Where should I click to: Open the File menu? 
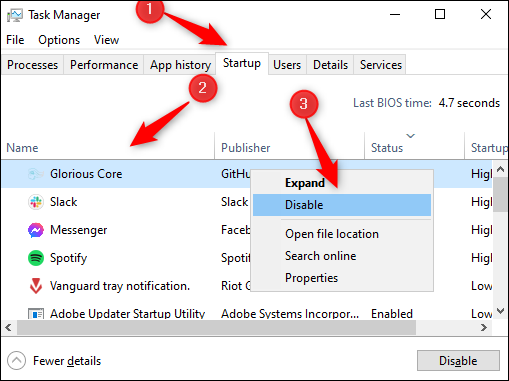(15, 40)
